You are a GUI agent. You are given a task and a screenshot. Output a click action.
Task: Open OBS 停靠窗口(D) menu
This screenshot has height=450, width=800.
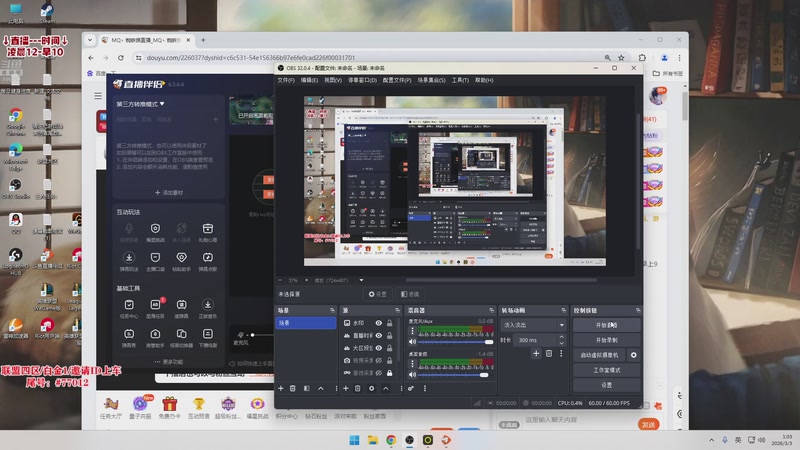pyautogui.click(x=362, y=80)
